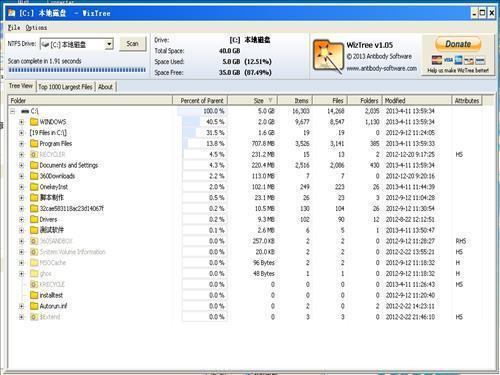500x375 pixels.
Task: Expand the 360Downloads node
Action: click(22, 176)
